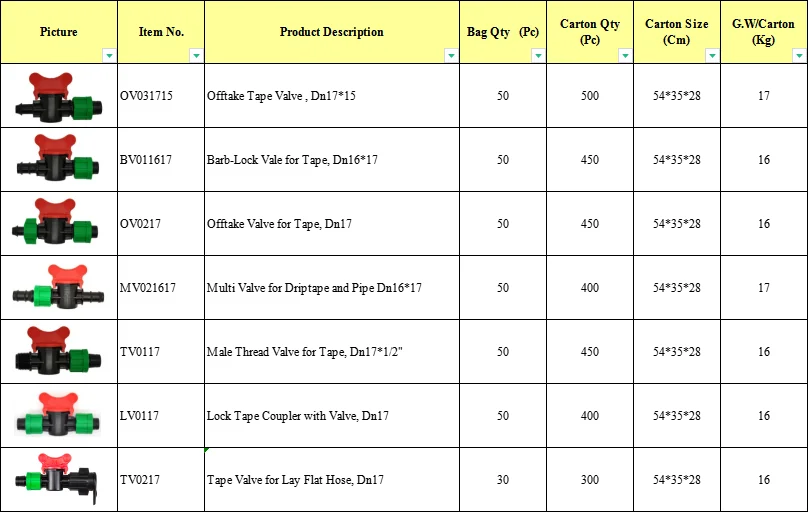Open the Item No. column filter dropdown
The image size is (808, 512).
point(196,56)
